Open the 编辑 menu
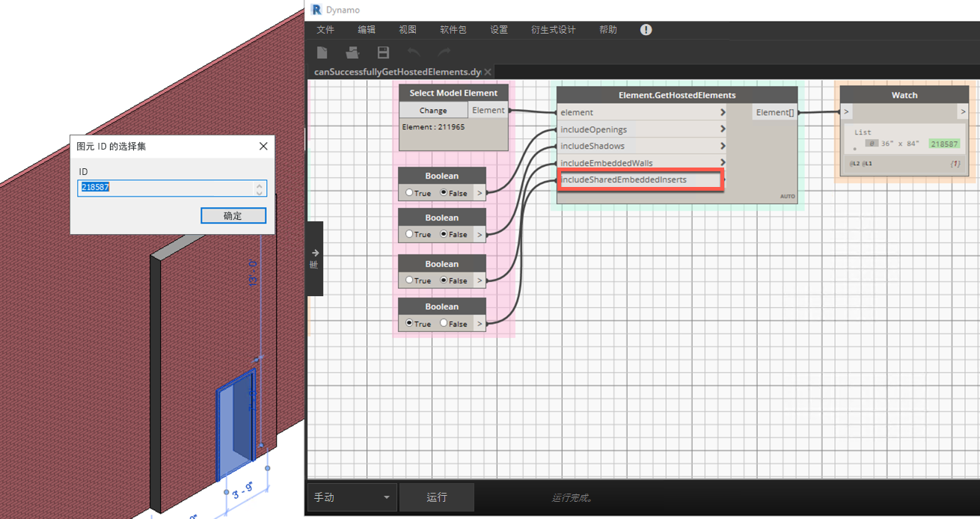Image resolution: width=980 pixels, height=519 pixels. [367, 30]
